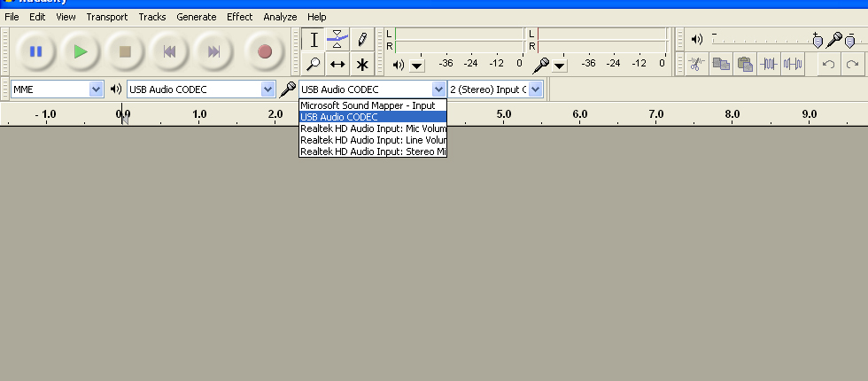
Task: Open the output device USB Audio CODEC dropdown
Action: point(201,89)
